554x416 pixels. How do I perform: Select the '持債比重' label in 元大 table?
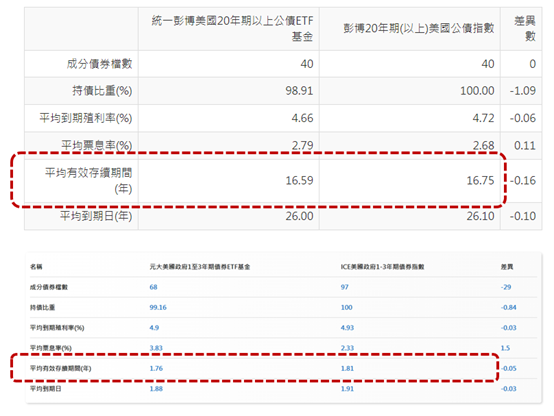click(x=42, y=307)
